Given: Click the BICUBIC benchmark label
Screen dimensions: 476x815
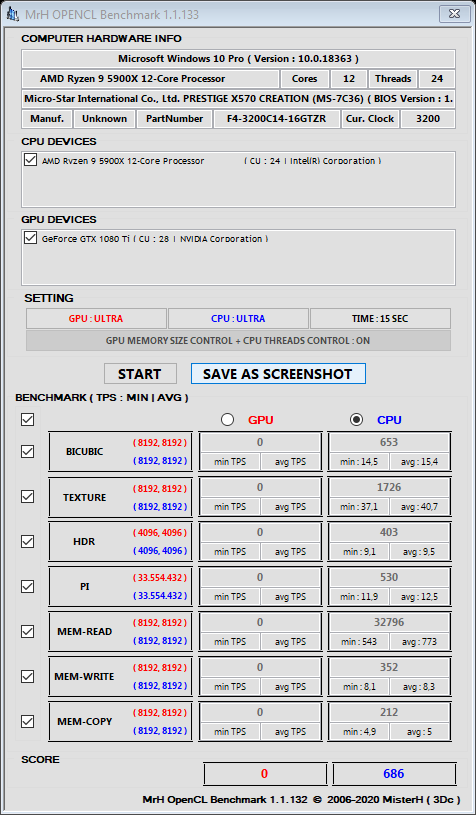Looking at the screenshot, I should tap(85, 452).
